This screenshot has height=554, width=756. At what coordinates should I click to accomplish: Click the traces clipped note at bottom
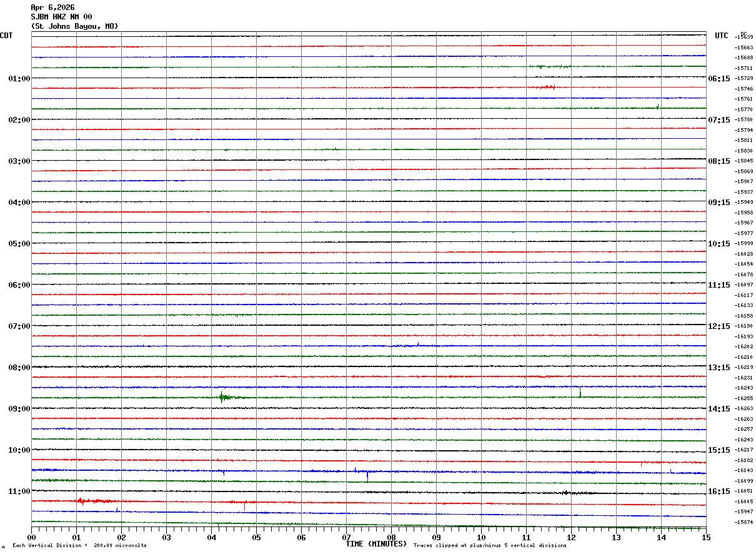tap(490, 546)
